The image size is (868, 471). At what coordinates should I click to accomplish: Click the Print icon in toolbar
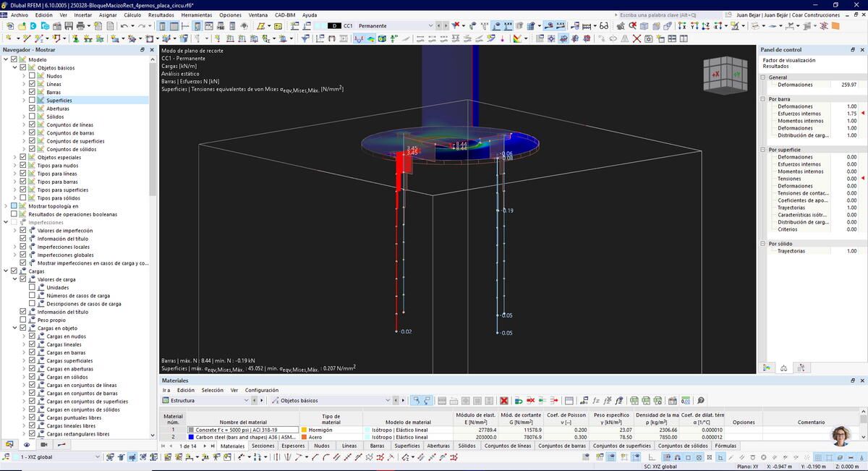(80, 25)
